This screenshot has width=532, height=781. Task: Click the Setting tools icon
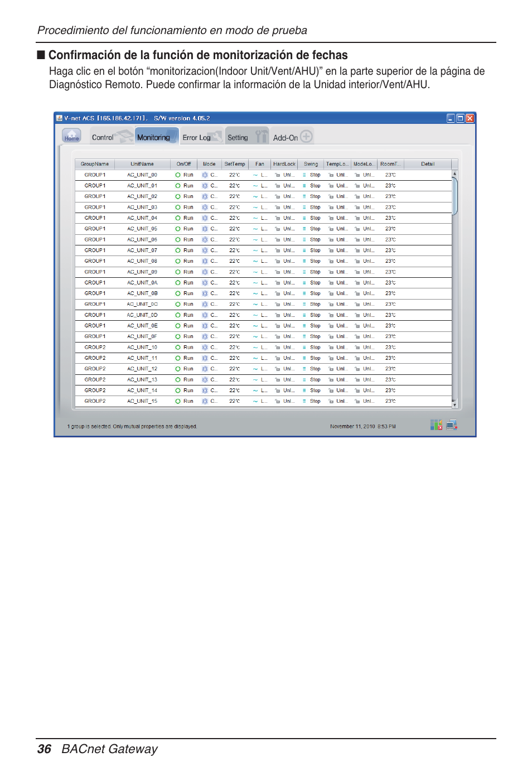[x=261, y=136]
